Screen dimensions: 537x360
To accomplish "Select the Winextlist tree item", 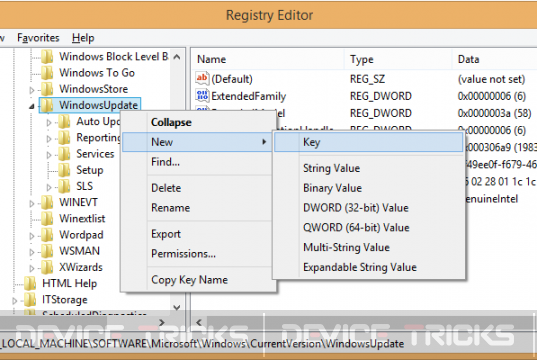I will (82, 219).
